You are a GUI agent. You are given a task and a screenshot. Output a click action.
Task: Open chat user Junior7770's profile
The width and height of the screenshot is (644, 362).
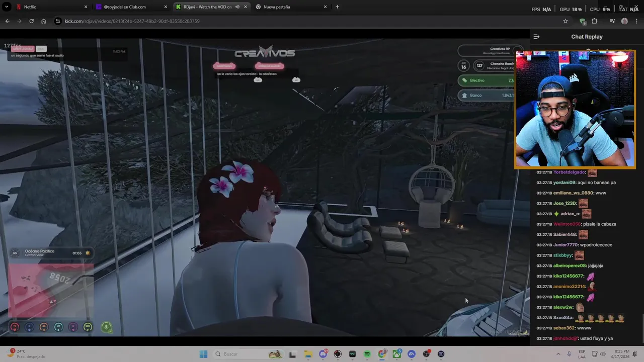[x=566, y=245]
